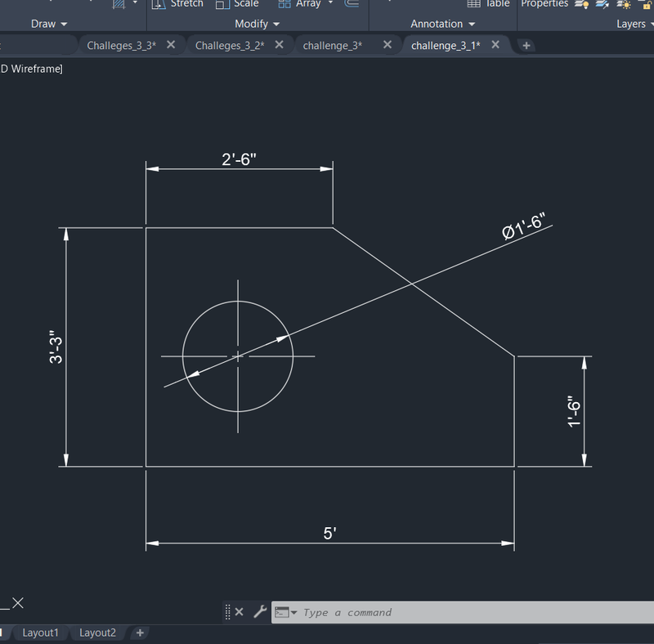Image resolution: width=654 pixels, height=644 pixels.
Task: Open command line customization with the wrench icon
Action: 260,611
